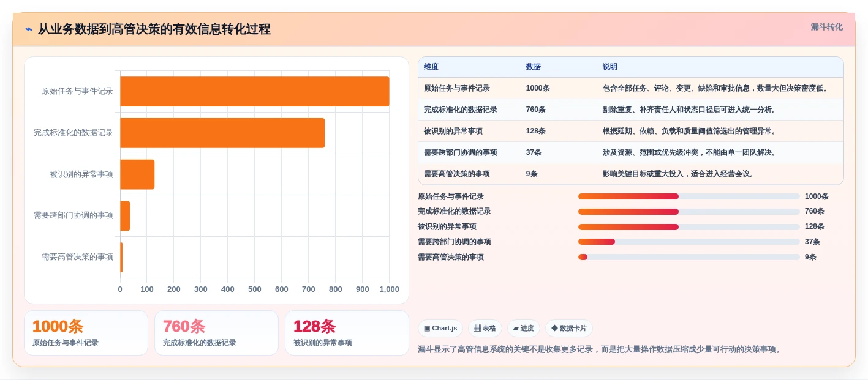
Task: Click progress bar for 被识别的异常事项
Action: [x=689, y=227]
